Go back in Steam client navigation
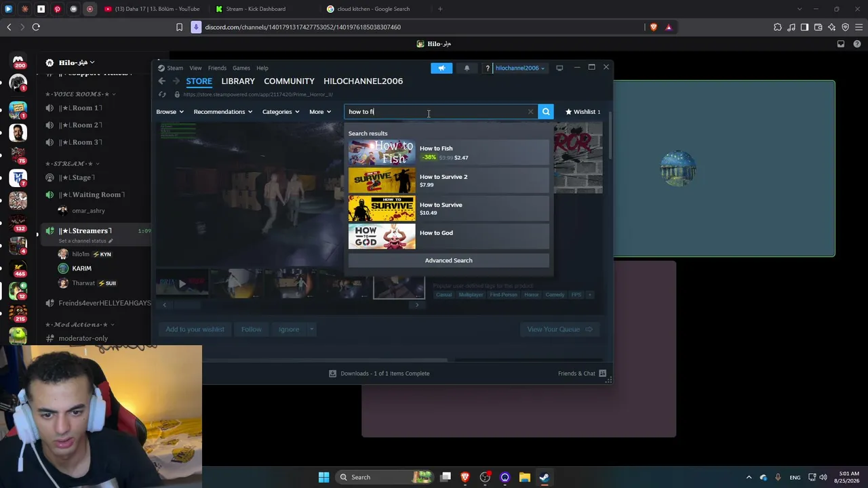 tap(161, 81)
